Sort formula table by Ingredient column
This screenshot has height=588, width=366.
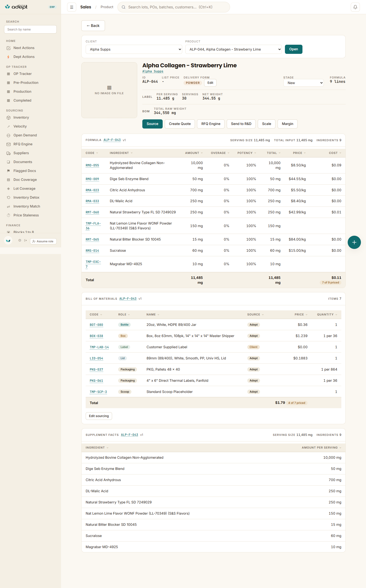pyautogui.click(x=121, y=153)
